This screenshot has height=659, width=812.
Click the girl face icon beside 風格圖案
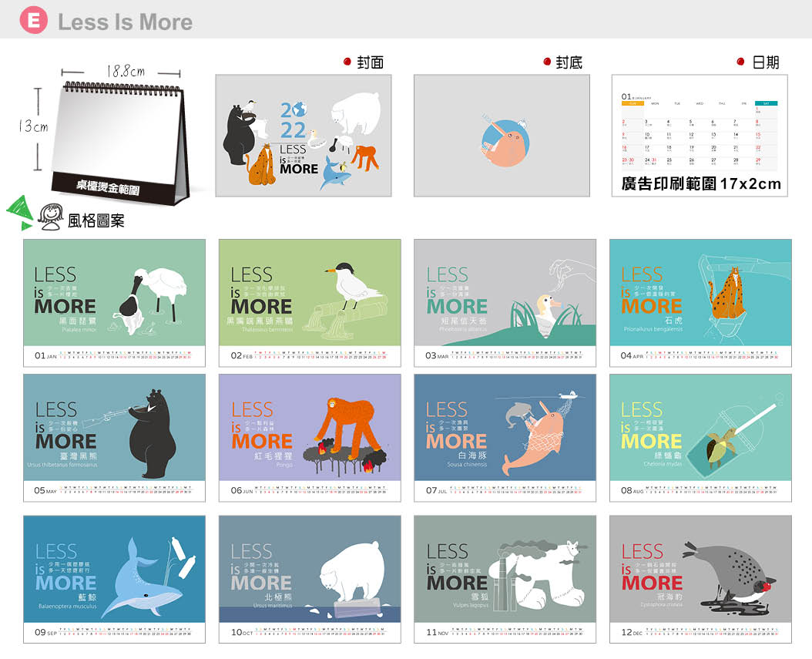pyautogui.click(x=51, y=217)
